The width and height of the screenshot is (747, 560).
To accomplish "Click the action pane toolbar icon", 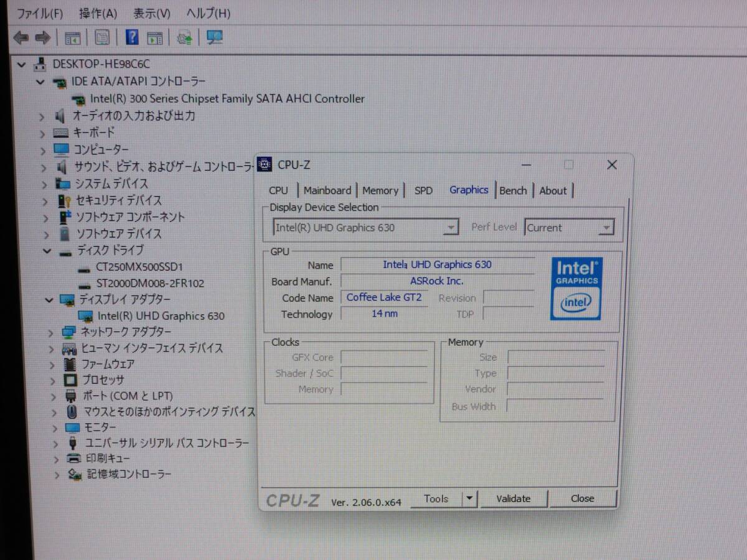I will pos(154,38).
